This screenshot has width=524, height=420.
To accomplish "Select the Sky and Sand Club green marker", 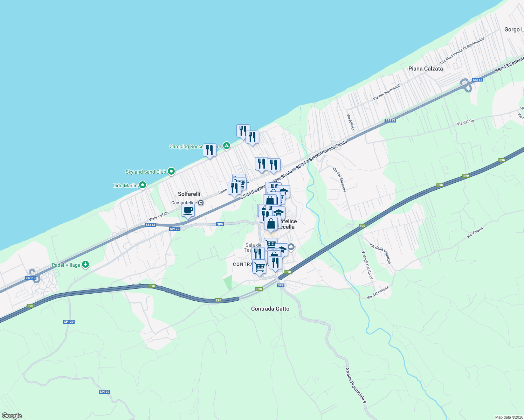I will [171, 171].
